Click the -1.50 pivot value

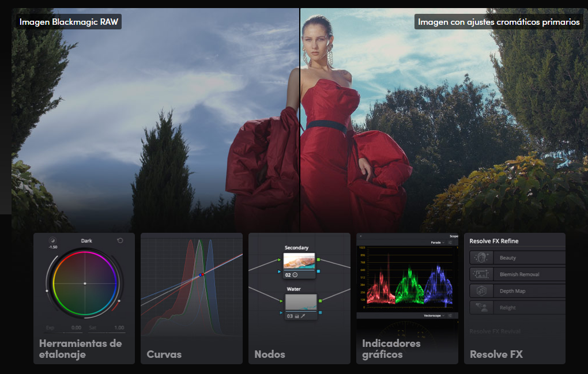coord(53,247)
